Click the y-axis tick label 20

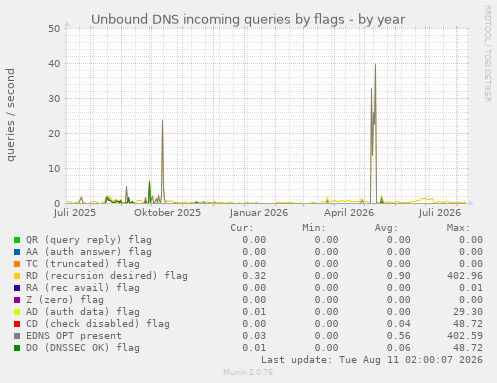54,134
